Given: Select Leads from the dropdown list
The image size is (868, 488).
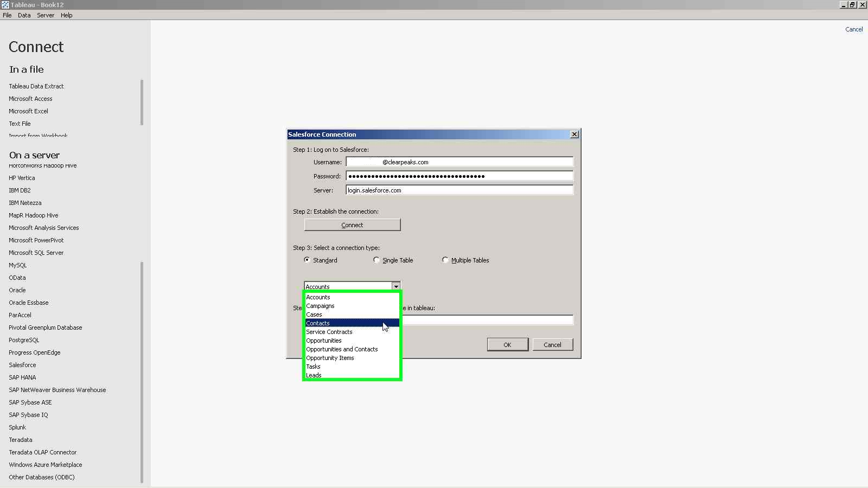Looking at the screenshot, I should (x=352, y=375).
